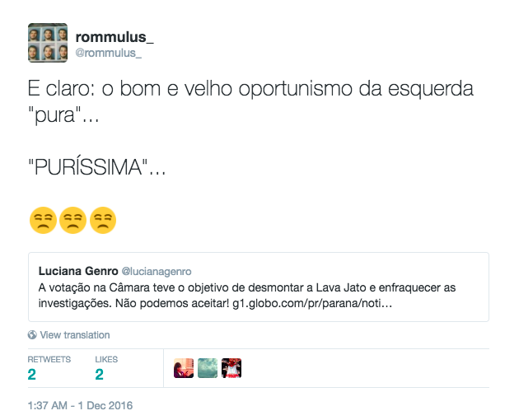
Task: Click the "PURÍSSIMA" text line
Action: point(97,169)
